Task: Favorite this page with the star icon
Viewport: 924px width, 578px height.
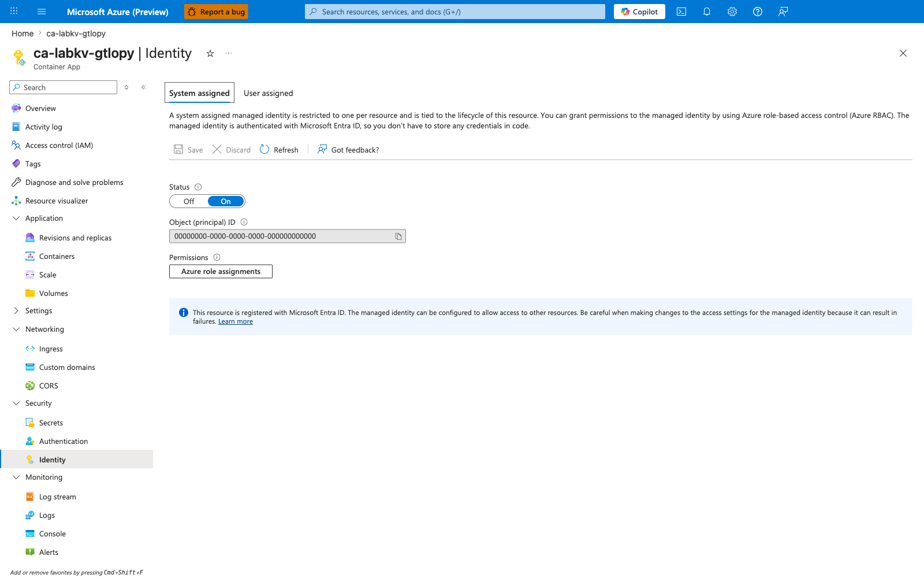Action: click(210, 53)
